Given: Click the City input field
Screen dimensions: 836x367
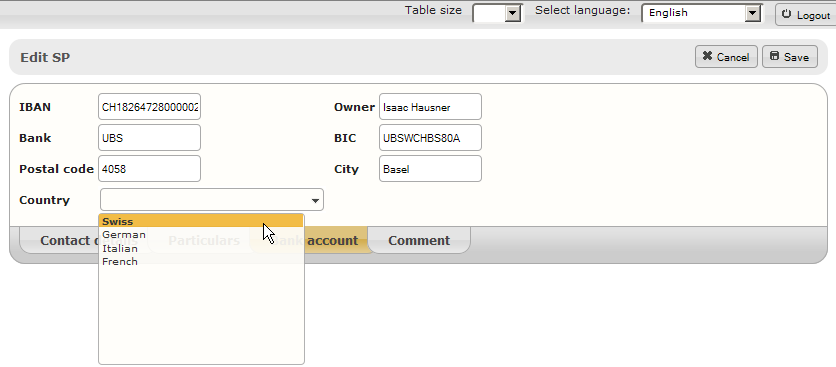Looking at the screenshot, I should (x=430, y=169).
